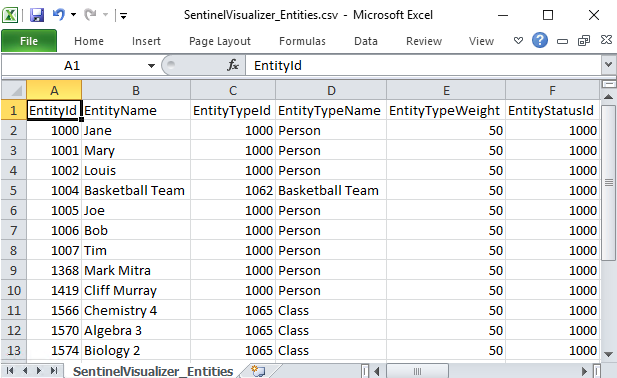The width and height of the screenshot is (617, 378).
Task: Insert a new worksheet via tab icon
Action: 259,371
